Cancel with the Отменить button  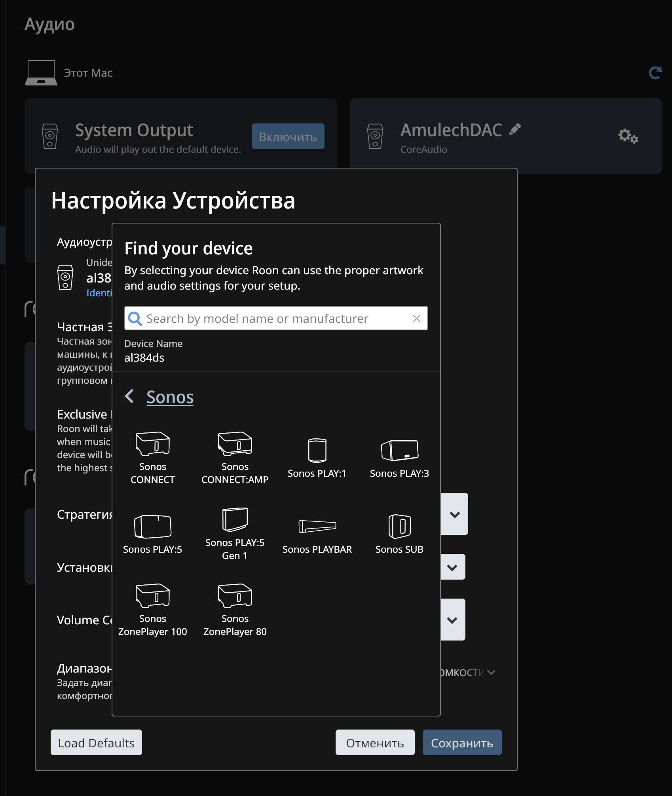(x=375, y=743)
